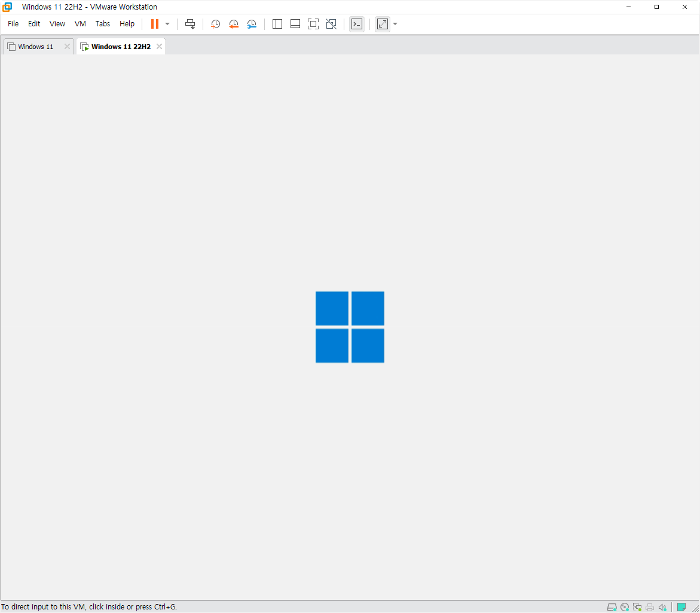Screen dimensions: 700x613
Task: Click the printer status icon
Action: coord(650,607)
